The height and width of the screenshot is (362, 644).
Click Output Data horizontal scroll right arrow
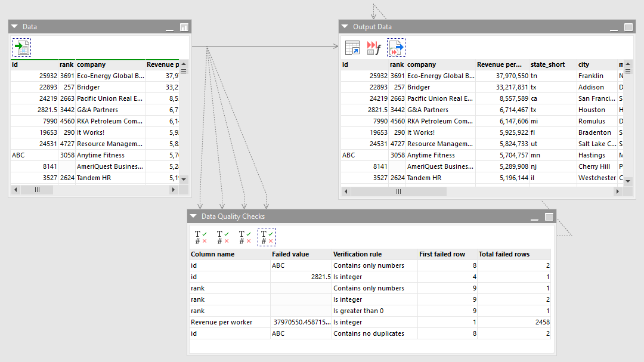(618, 191)
